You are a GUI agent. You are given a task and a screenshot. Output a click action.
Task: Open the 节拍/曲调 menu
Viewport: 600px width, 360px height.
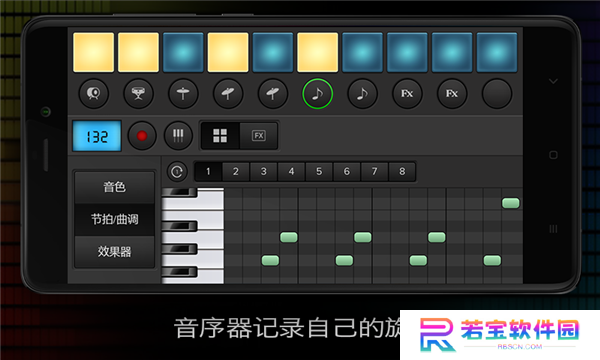click(x=114, y=219)
